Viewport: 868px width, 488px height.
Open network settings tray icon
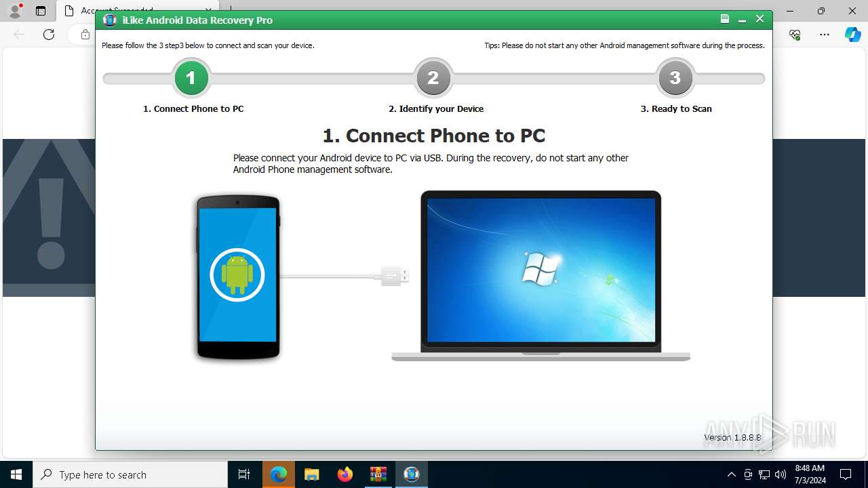764,474
